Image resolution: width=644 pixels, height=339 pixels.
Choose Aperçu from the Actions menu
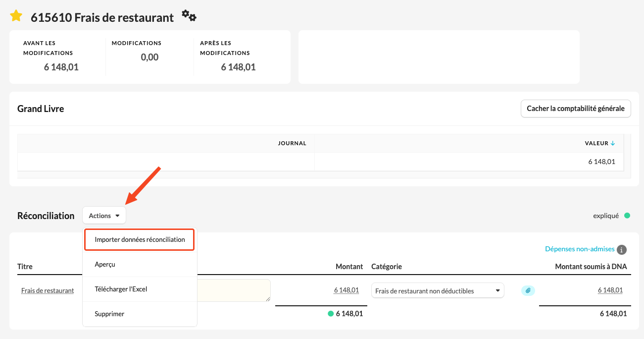[105, 264]
